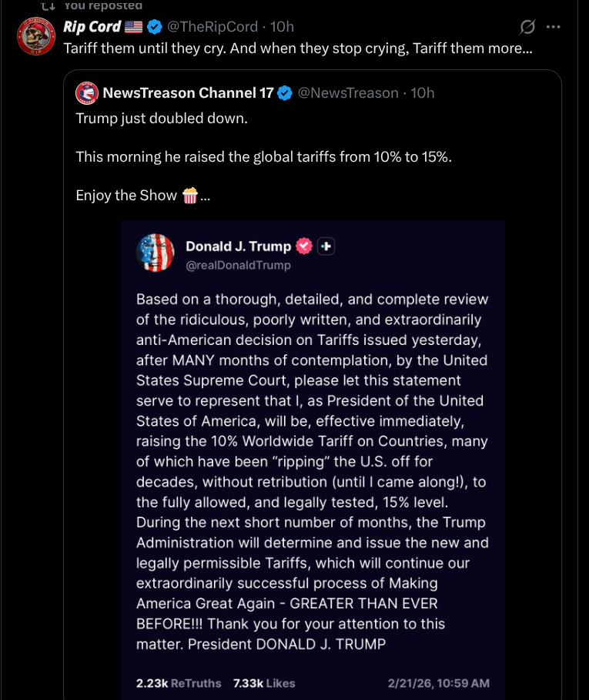The height and width of the screenshot is (700, 589).
Task: Click the NewsTreason Channel 17 avatar
Action: pos(86,93)
